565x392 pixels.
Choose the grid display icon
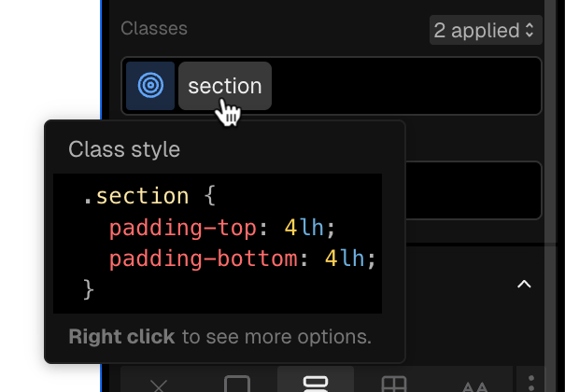click(393, 385)
